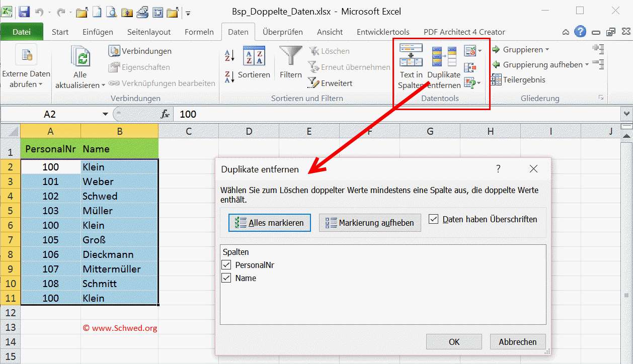Click the Text in Spalten tool

point(411,66)
